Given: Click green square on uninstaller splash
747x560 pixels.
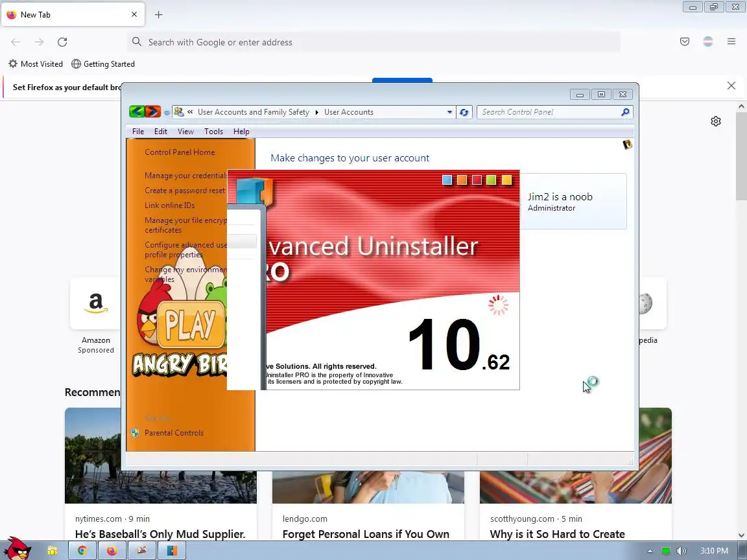Looking at the screenshot, I should click(x=491, y=180).
